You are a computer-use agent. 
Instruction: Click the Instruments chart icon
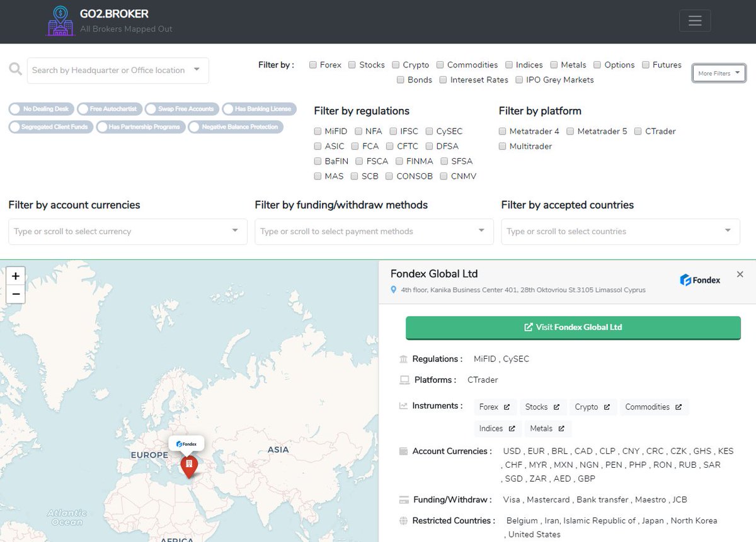[404, 406]
